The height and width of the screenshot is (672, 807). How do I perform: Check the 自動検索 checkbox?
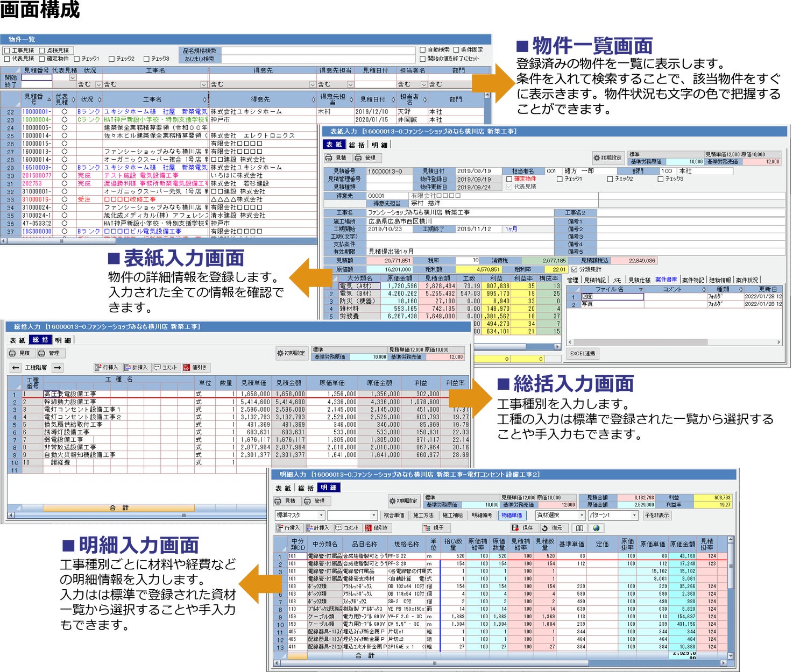423,50
